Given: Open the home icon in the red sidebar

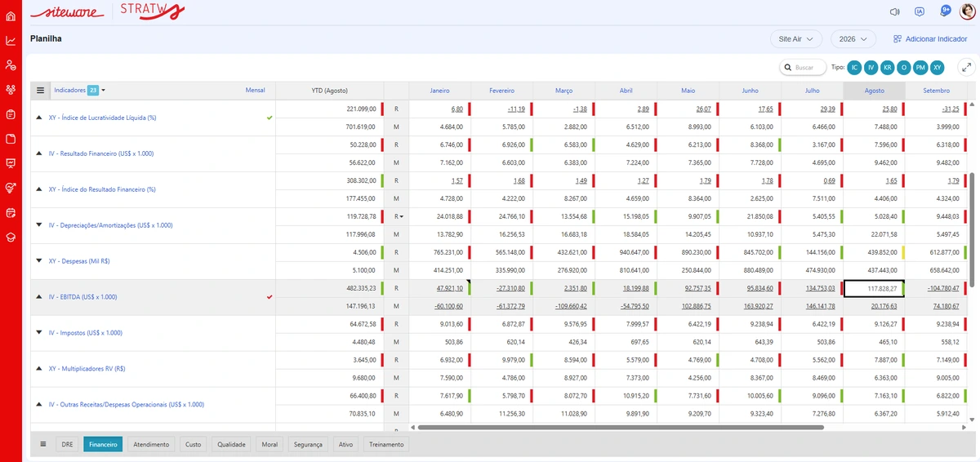Looking at the screenshot, I should point(11,16).
